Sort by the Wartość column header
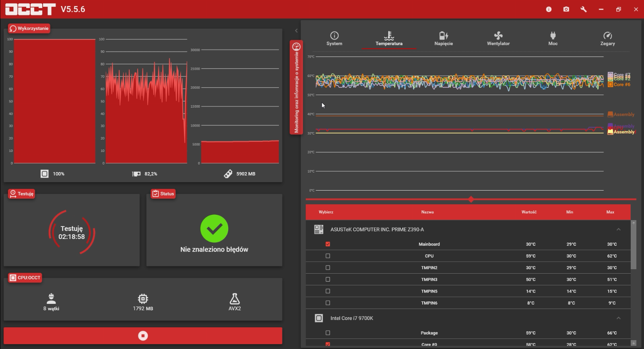644x349 pixels. point(529,212)
